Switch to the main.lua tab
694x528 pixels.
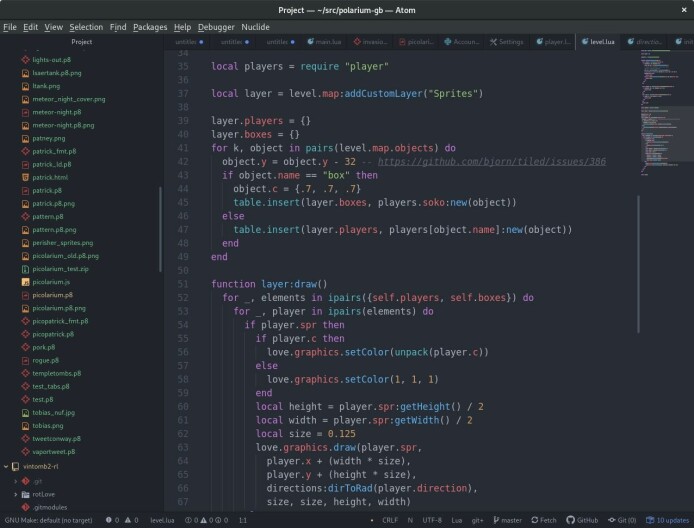point(324,42)
